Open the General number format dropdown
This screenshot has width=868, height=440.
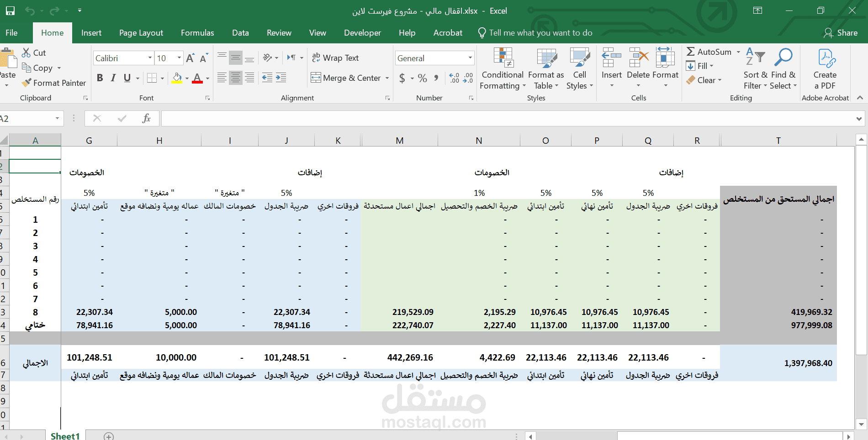(470, 58)
